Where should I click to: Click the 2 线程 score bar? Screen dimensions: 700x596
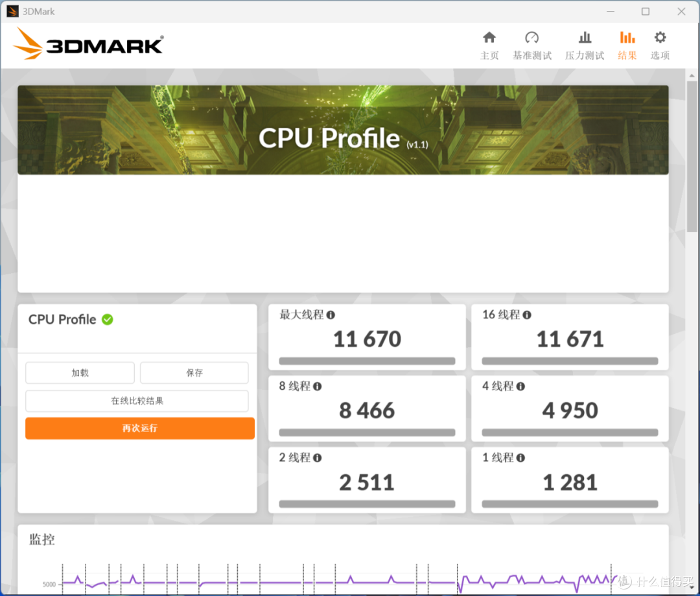(x=367, y=504)
